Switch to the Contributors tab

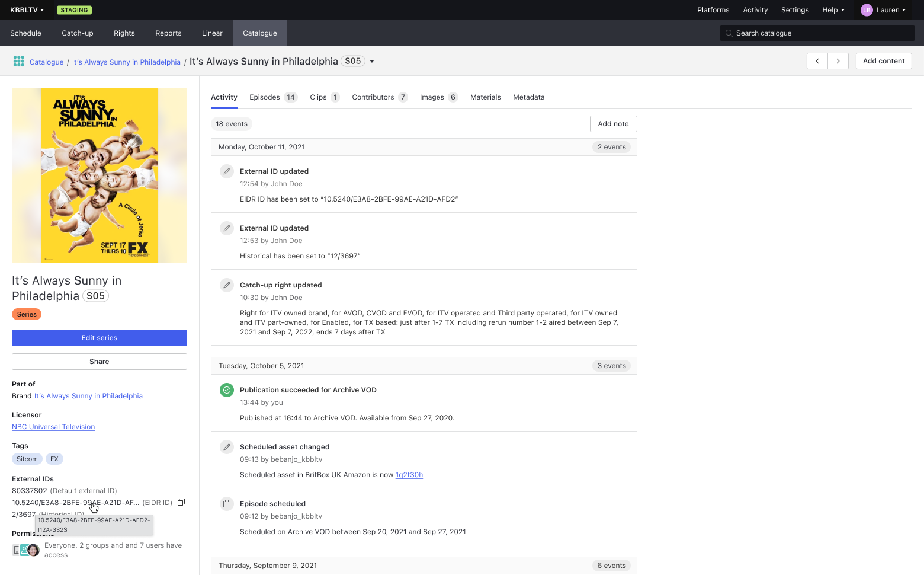pyautogui.click(x=380, y=97)
